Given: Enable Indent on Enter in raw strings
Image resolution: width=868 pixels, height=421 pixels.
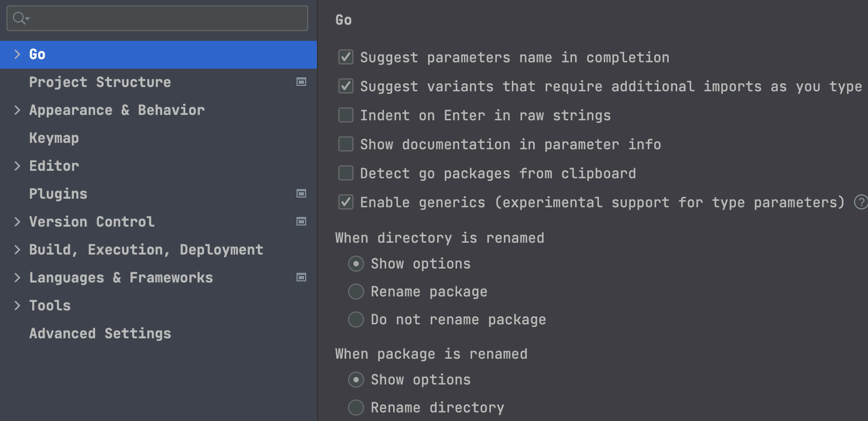Looking at the screenshot, I should (x=346, y=115).
